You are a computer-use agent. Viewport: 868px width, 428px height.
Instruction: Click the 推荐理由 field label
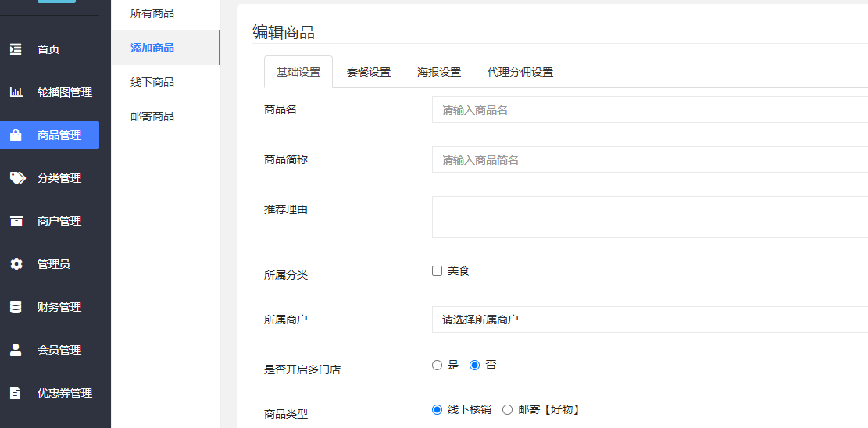pos(286,209)
